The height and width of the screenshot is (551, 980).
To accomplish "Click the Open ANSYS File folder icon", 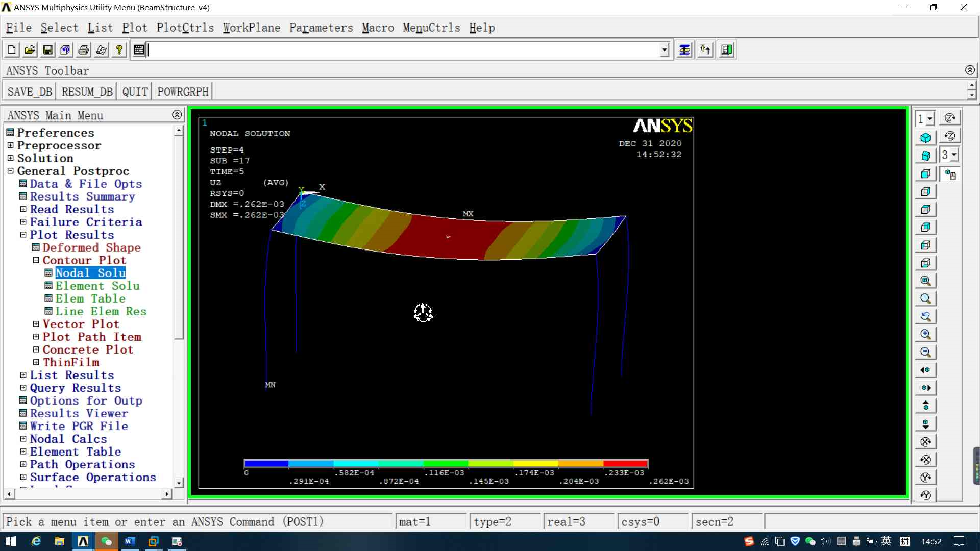I will (x=30, y=49).
